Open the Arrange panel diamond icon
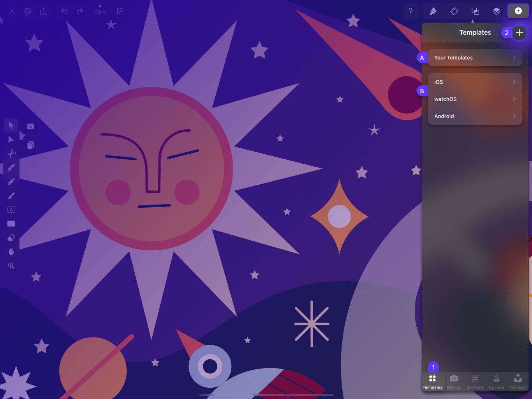Screen dimensions: 532x399 454,11
